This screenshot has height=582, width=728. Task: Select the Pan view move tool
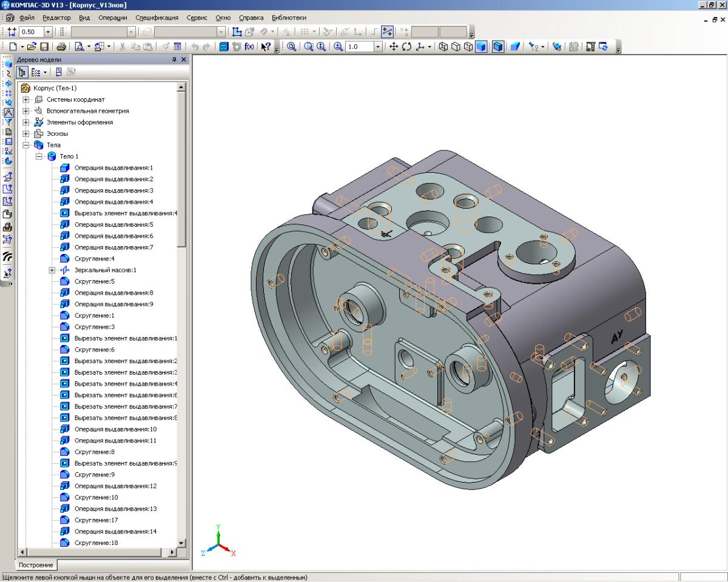(x=394, y=46)
